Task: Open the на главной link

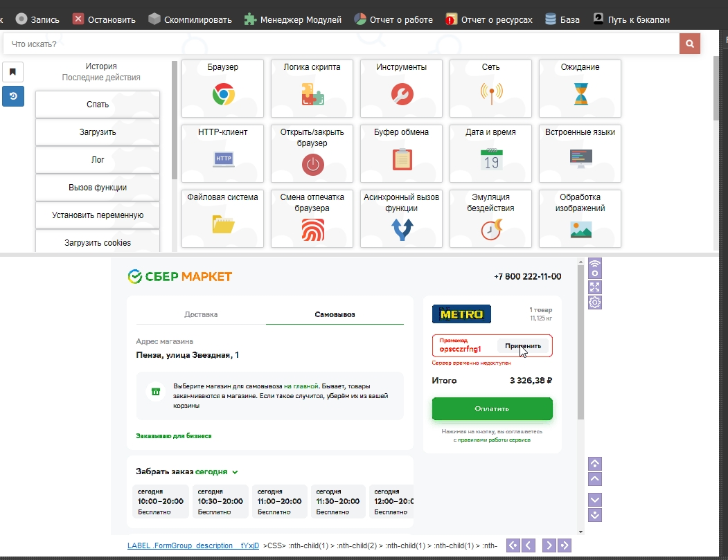Action: (301, 386)
